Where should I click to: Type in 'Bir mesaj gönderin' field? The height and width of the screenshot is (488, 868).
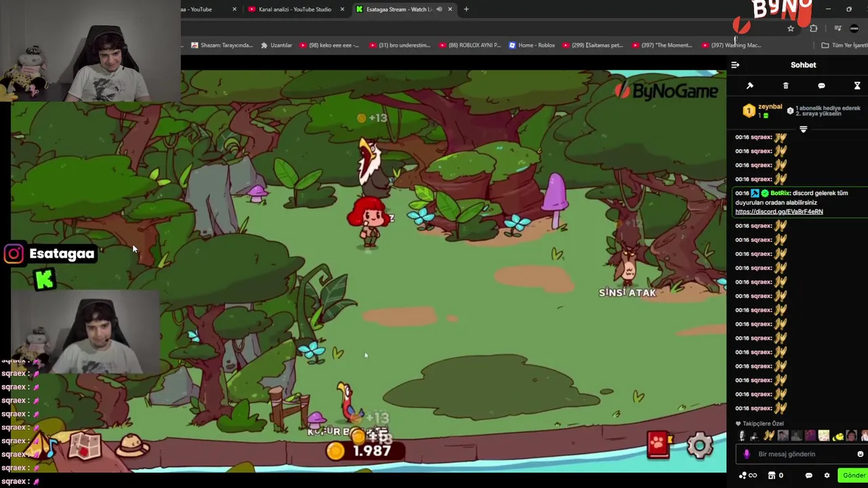800,454
